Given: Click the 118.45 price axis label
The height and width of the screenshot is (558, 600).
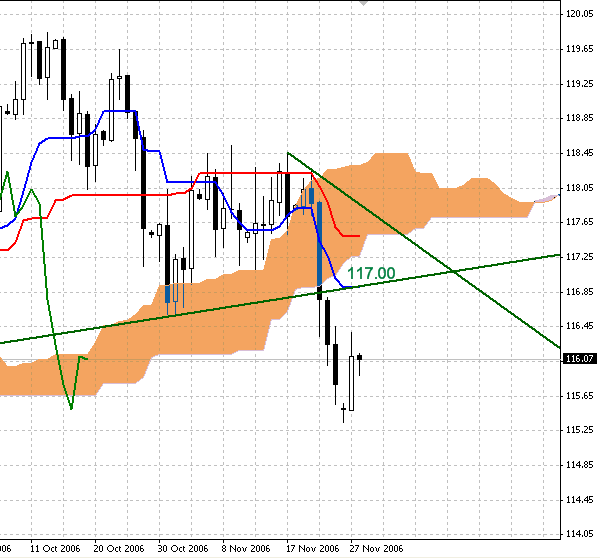Looking at the screenshot, I should [x=580, y=153].
